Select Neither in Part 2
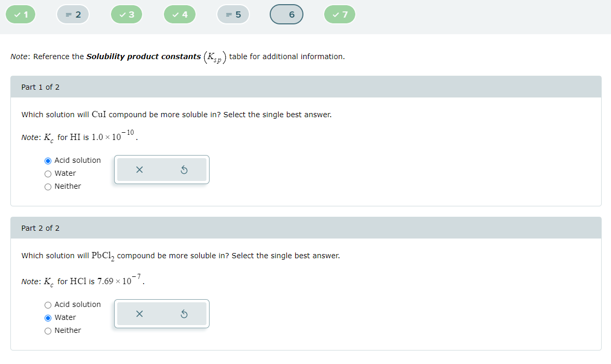 (47, 330)
